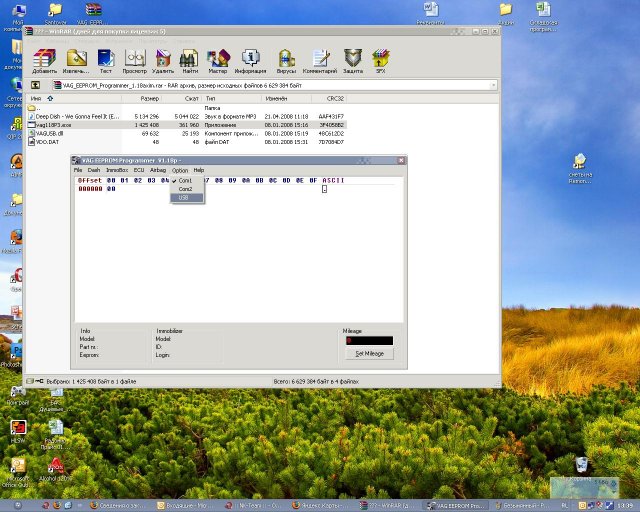The height and width of the screenshot is (512, 640).
Task: Click the black Mileage display field
Action: click(x=369, y=341)
